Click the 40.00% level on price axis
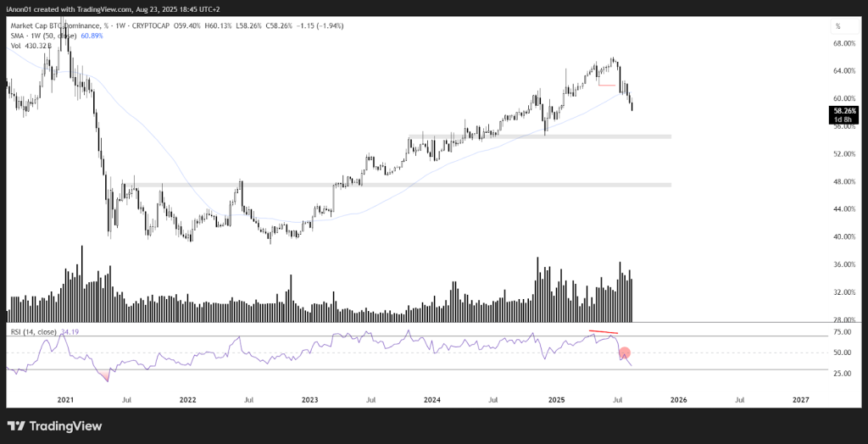The image size is (868, 444). [844, 237]
